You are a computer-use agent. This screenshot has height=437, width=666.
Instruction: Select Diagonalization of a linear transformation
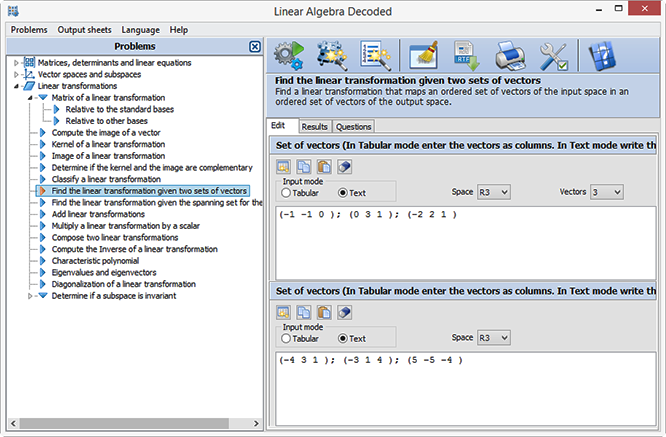[124, 284]
